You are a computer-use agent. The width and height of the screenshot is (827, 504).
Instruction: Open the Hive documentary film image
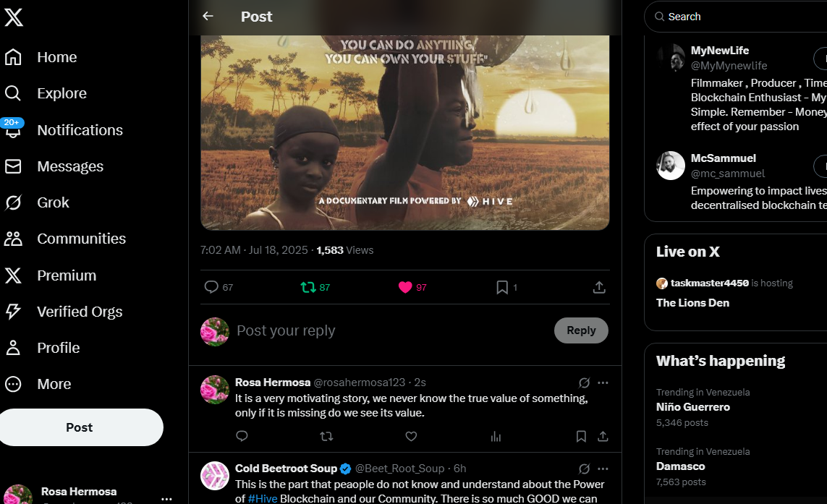(405, 132)
